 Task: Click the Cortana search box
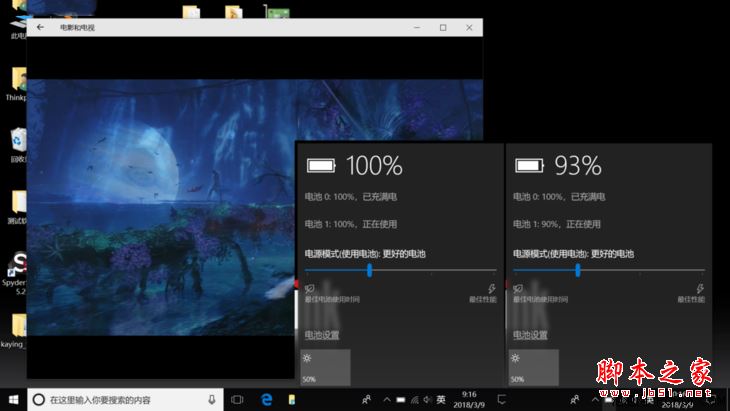(125, 400)
